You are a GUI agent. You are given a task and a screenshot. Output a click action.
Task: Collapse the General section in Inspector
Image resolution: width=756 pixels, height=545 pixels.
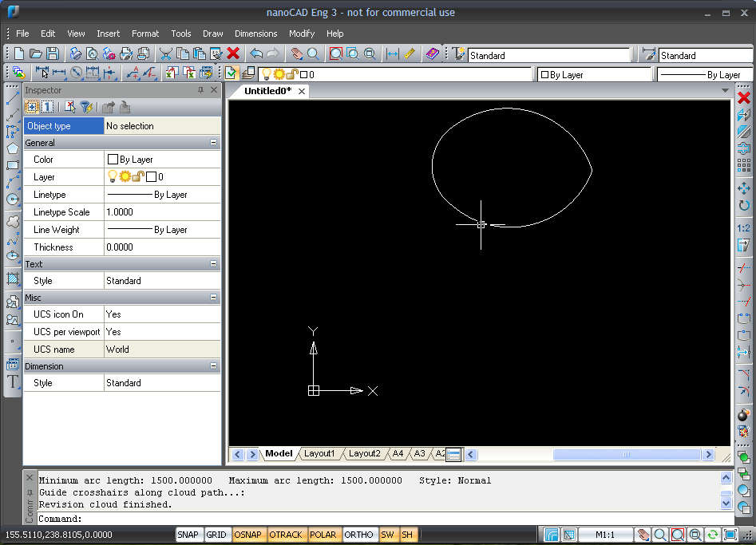coord(213,143)
